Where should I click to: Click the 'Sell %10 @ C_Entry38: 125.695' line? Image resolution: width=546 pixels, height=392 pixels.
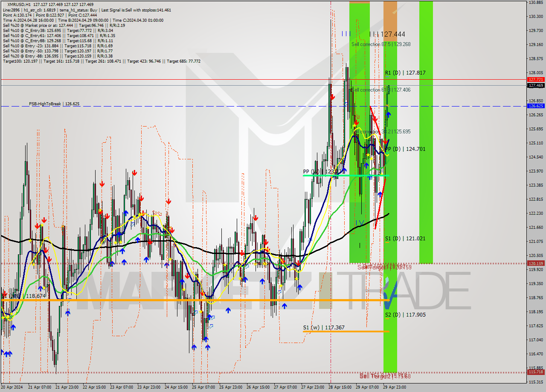[x=58, y=30]
